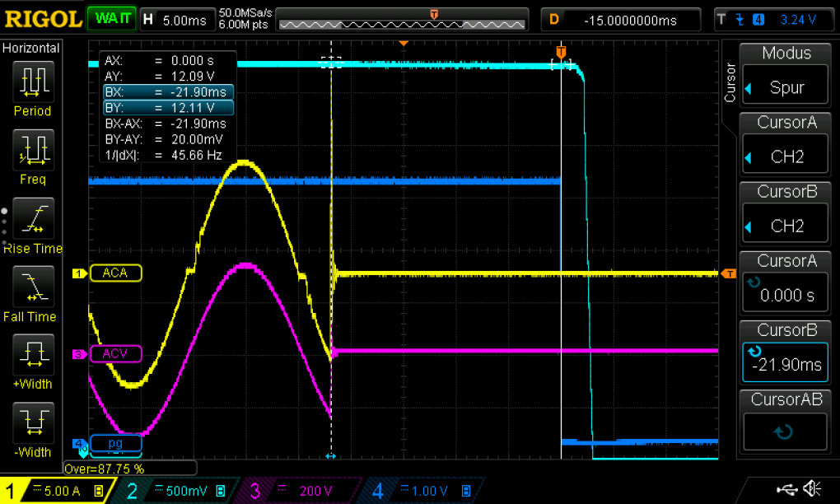Click the Cursor side tab
This screenshot has width=840, height=504.
tap(729, 83)
